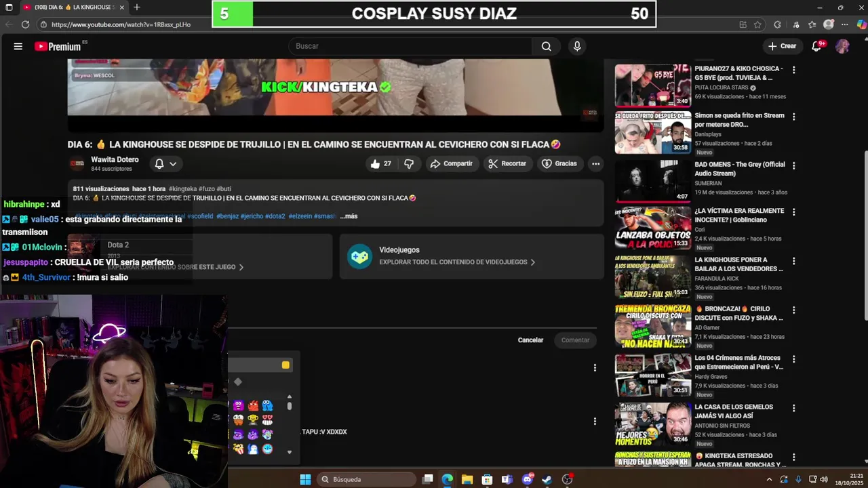Open the Copilot sidebar icon
The height and width of the screenshot is (488, 868).
tap(861, 24)
